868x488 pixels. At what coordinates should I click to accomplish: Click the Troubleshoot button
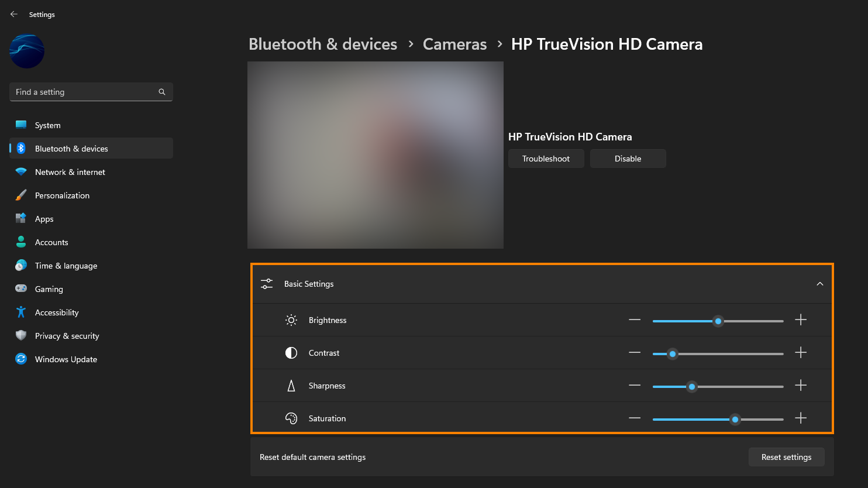coord(546,159)
